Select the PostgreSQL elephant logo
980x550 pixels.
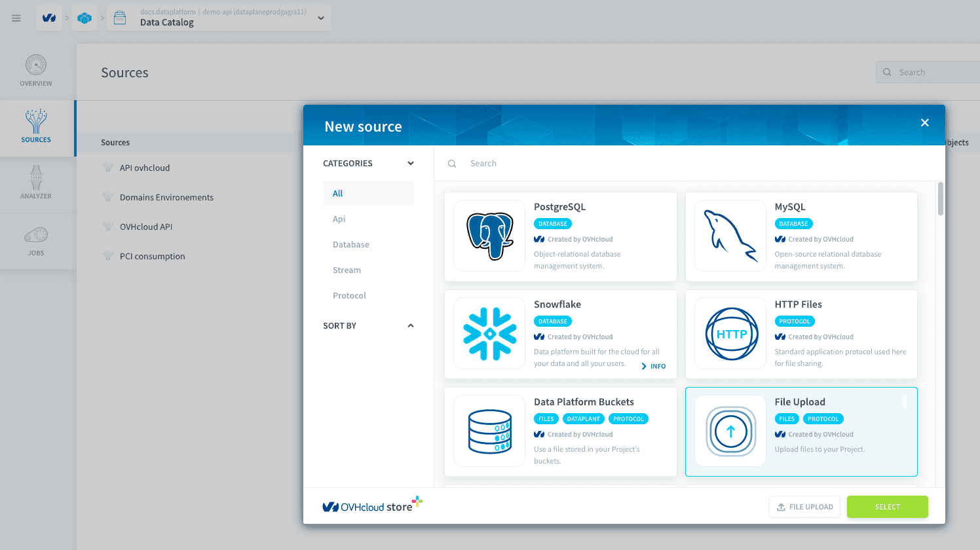click(x=489, y=236)
